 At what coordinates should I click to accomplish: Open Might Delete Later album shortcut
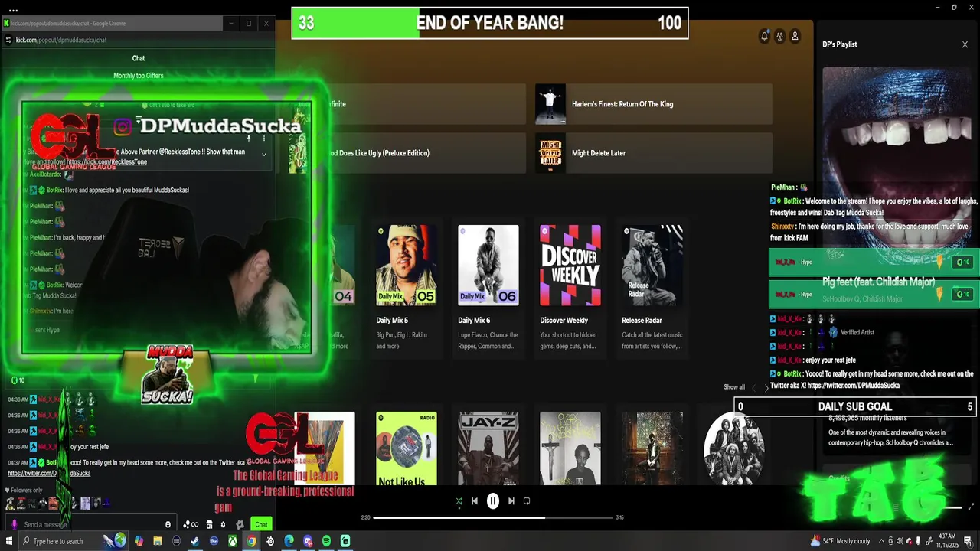coord(654,153)
